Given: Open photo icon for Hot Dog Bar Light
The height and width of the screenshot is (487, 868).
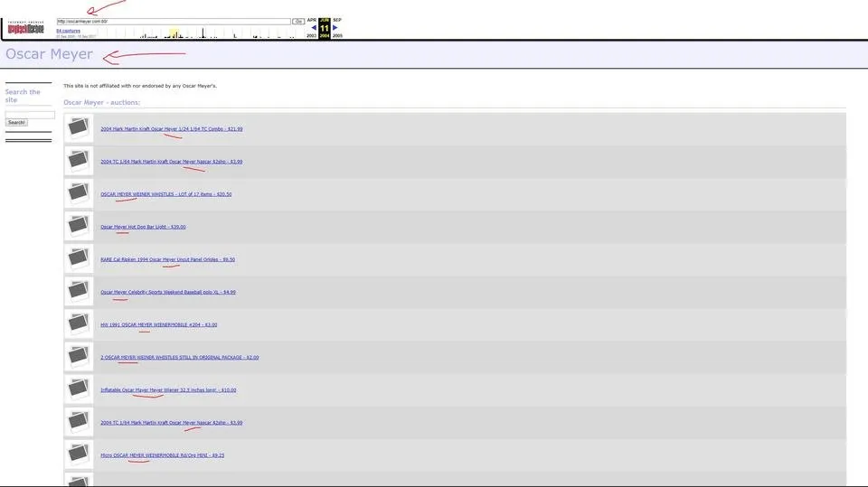Looking at the screenshot, I should (78, 226).
